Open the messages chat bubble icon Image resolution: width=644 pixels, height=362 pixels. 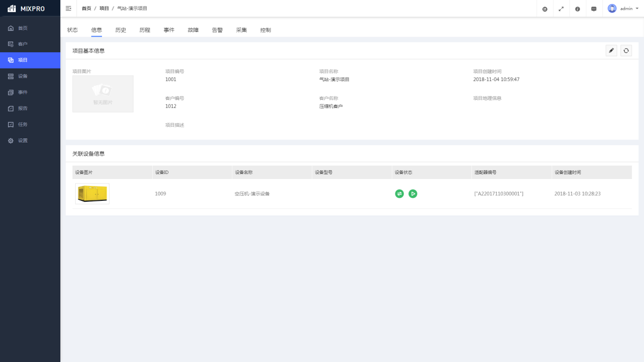click(x=594, y=9)
